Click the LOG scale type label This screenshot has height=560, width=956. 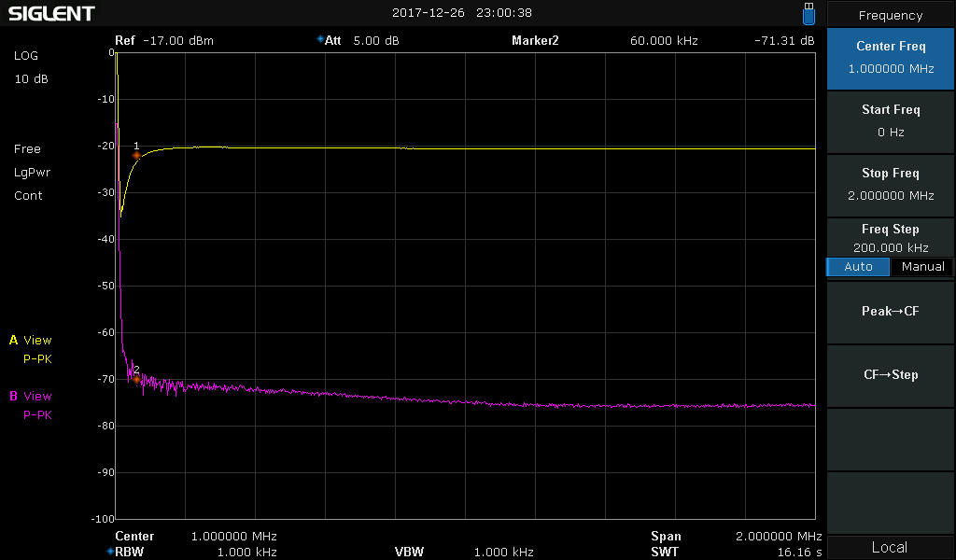[x=26, y=56]
